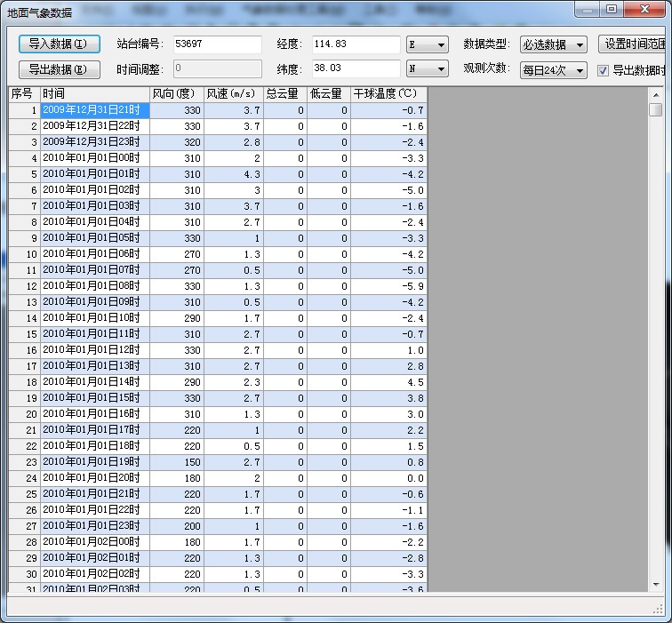Expand the 数据类型 必选数据 dropdown

(554, 44)
